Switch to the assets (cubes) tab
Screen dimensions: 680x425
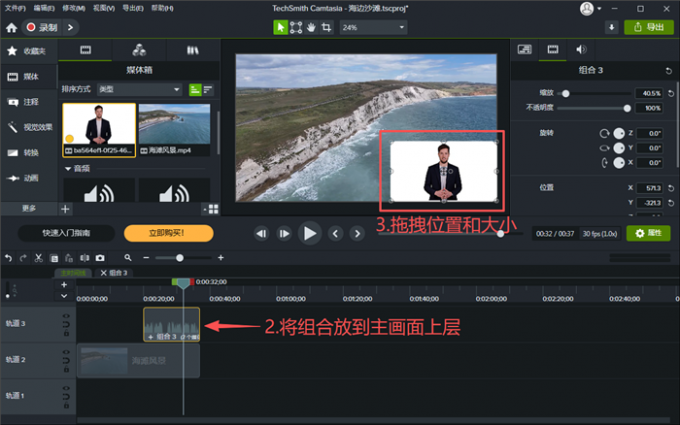coord(139,50)
